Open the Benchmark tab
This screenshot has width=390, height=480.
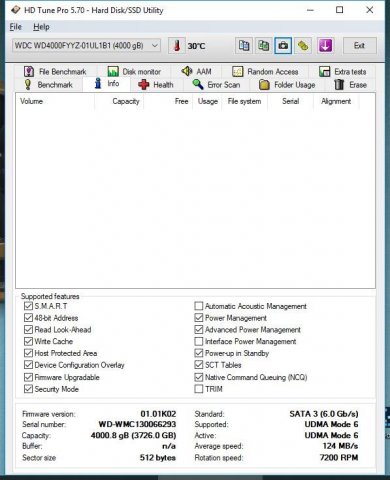[x=48, y=85]
